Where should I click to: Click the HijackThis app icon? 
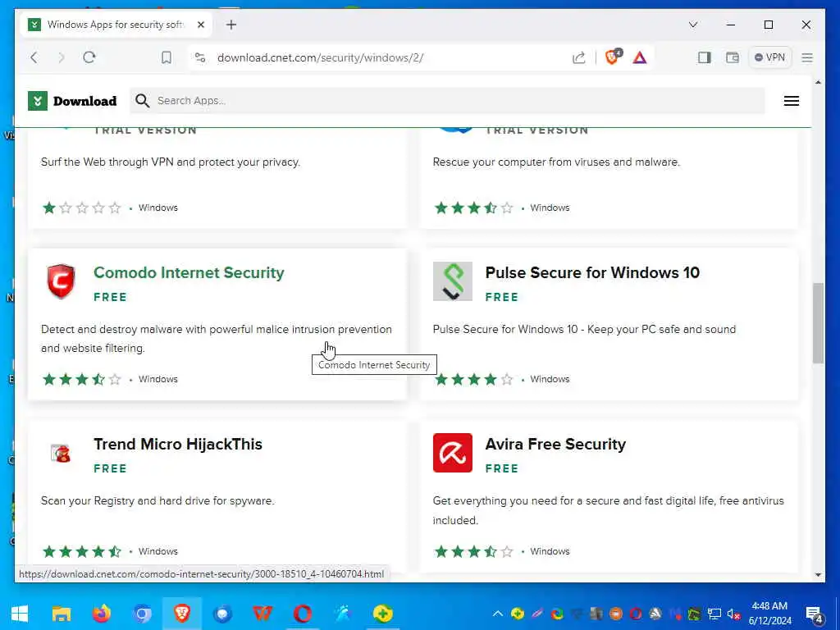(61, 453)
